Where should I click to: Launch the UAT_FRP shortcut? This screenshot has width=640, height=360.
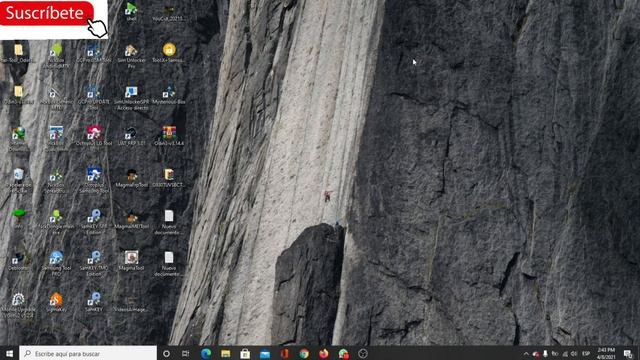(x=131, y=136)
